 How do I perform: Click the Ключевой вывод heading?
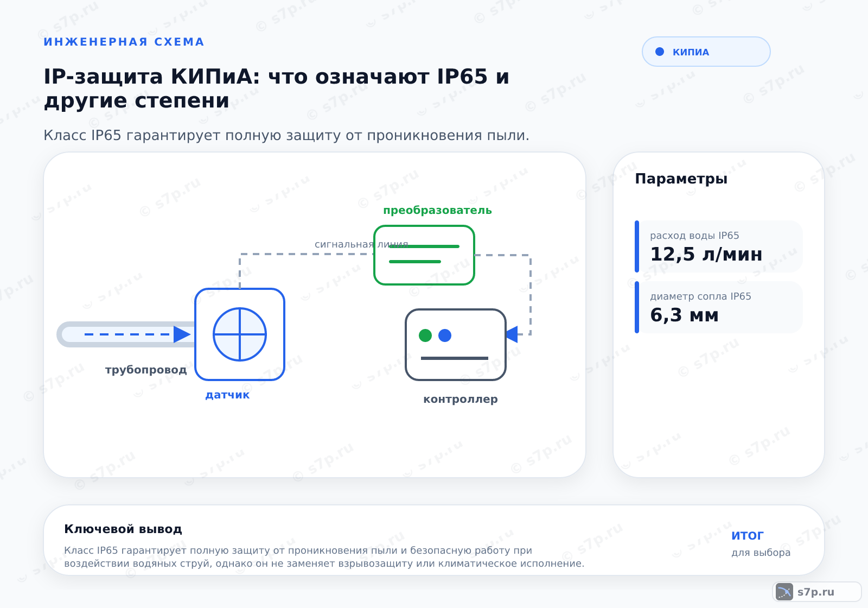point(123,529)
